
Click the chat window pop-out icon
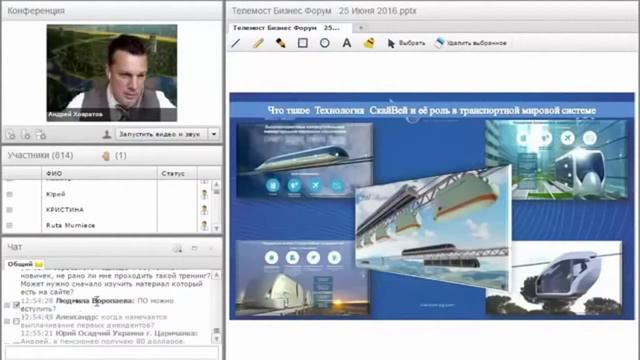195,248
